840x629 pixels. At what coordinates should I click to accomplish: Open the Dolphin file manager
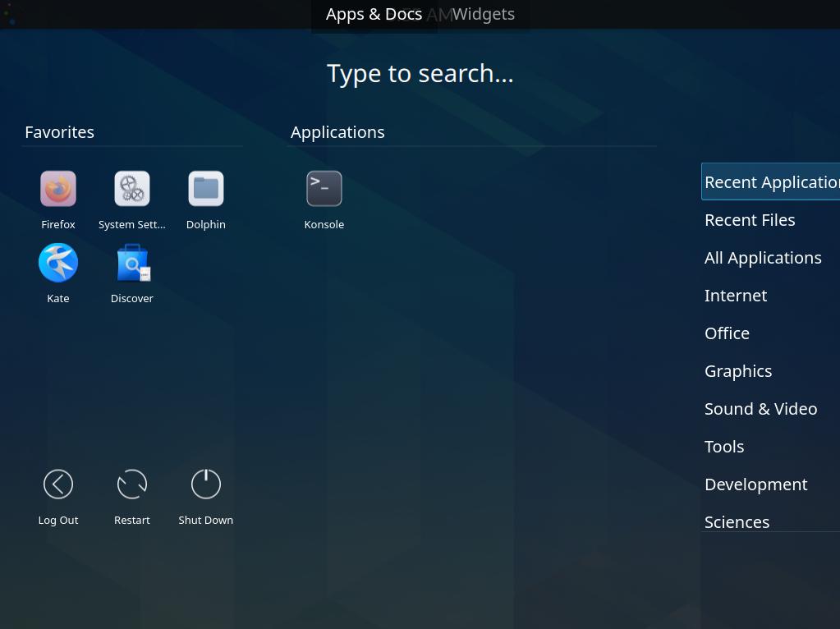click(205, 188)
